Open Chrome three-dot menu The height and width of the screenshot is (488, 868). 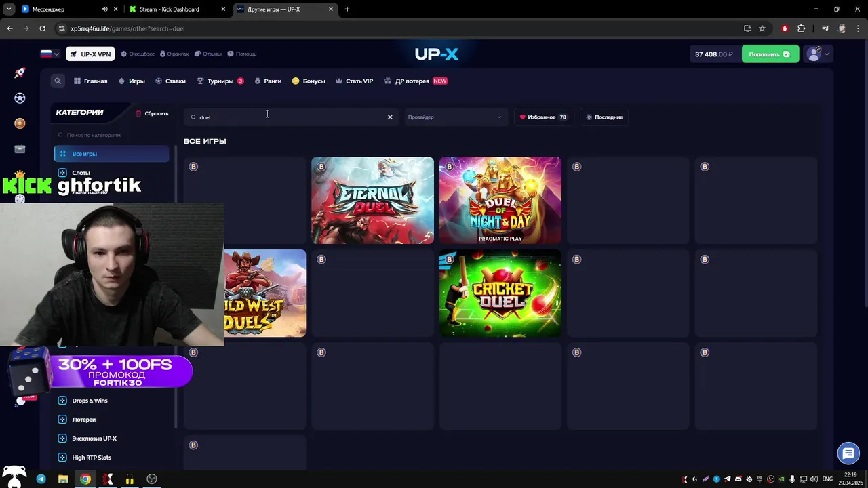pyautogui.click(x=858, y=28)
